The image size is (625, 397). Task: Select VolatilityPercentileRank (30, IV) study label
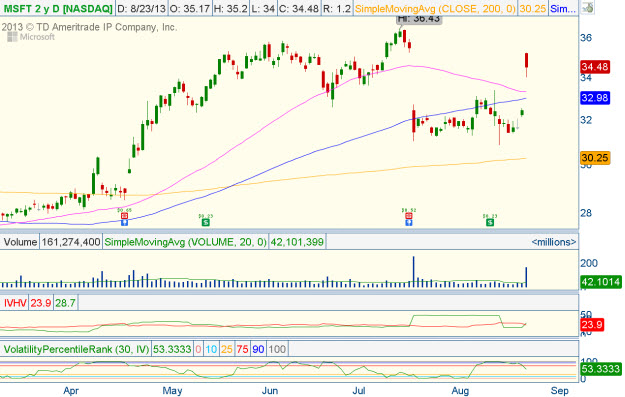pyautogui.click(x=76, y=349)
